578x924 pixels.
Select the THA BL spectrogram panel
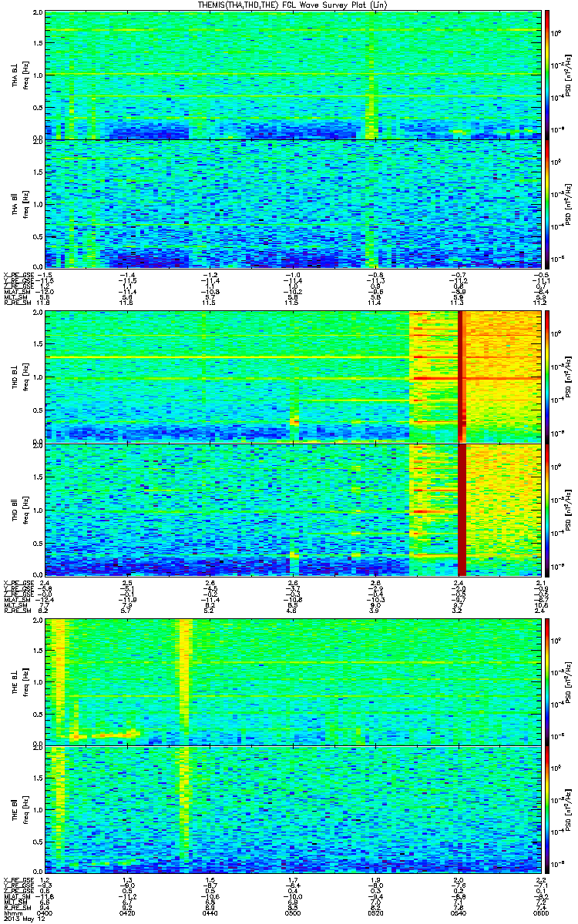click(293, 75)
